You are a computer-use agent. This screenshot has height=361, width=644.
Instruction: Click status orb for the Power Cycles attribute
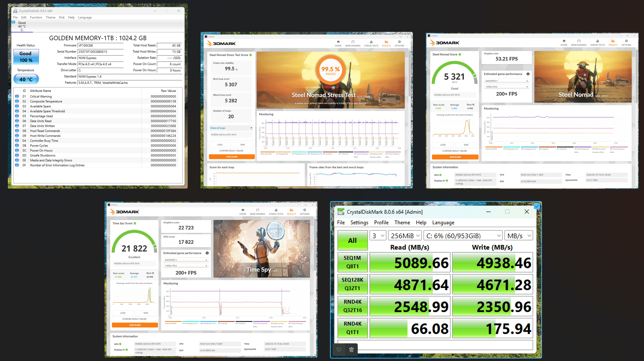[x=17, y=146]
